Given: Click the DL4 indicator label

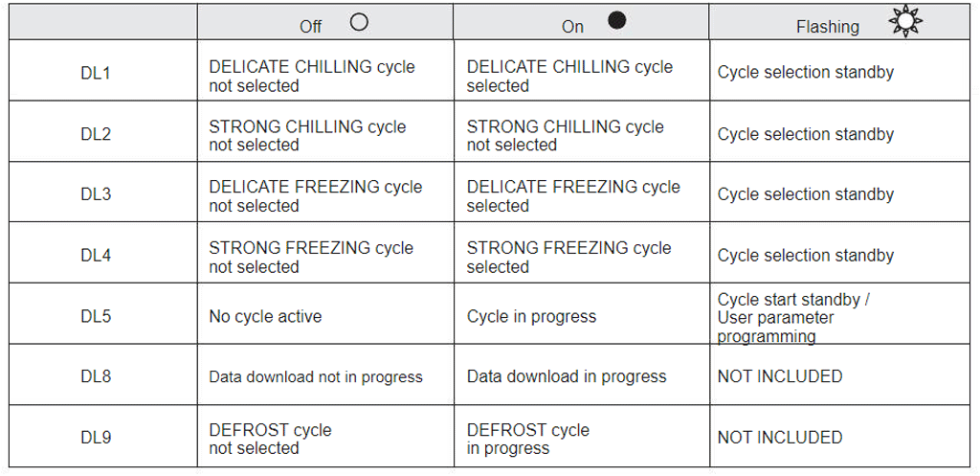Looking at the screenshot, I should 96,256.
